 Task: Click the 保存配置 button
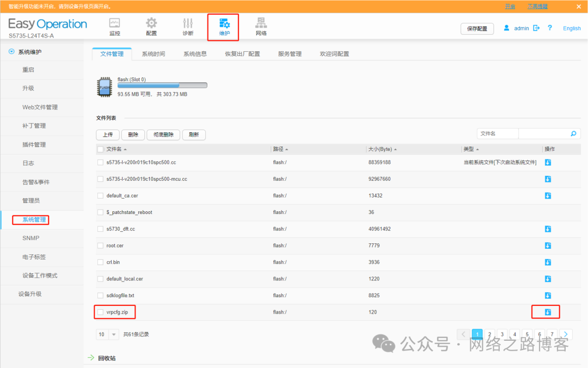[x=477, y=28]
